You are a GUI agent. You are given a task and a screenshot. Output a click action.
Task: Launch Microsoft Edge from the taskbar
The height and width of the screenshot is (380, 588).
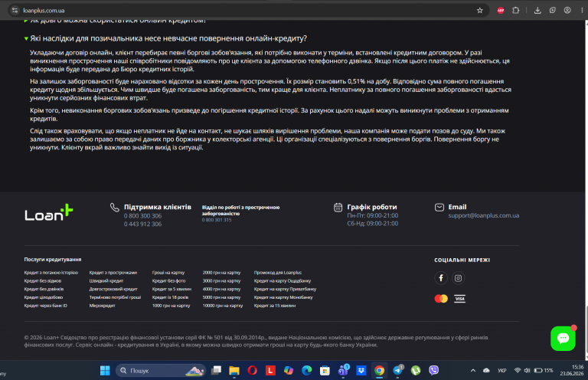click(307, 371)
